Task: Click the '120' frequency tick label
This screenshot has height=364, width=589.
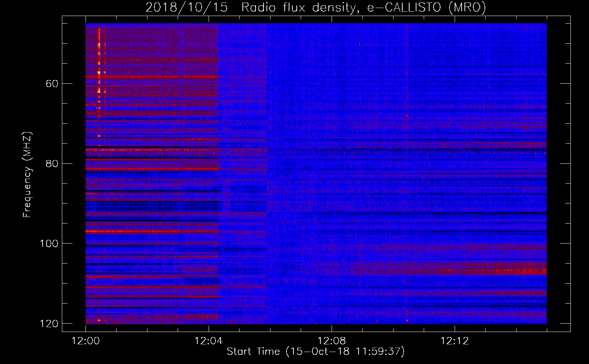Action: (x=49, y=323)
